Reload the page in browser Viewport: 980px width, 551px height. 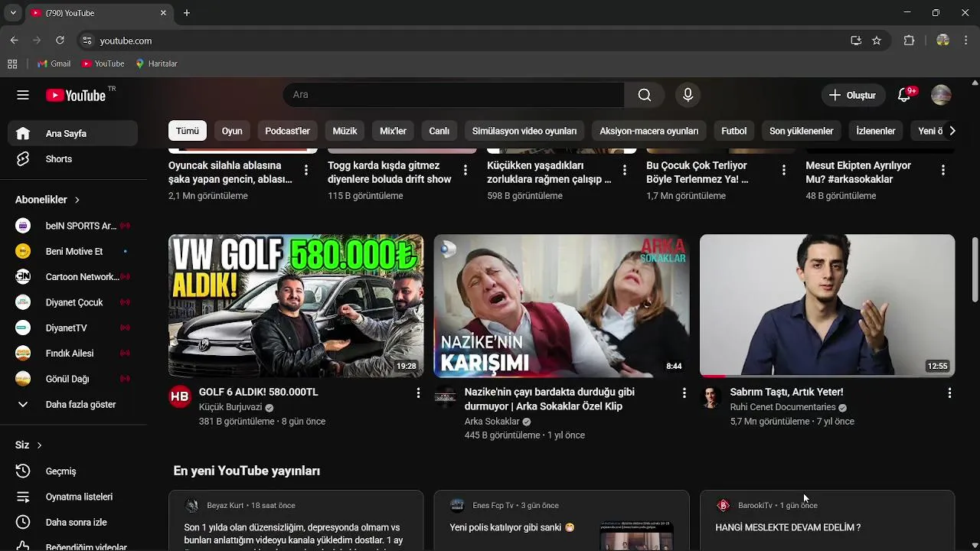[x=60, y=41]
